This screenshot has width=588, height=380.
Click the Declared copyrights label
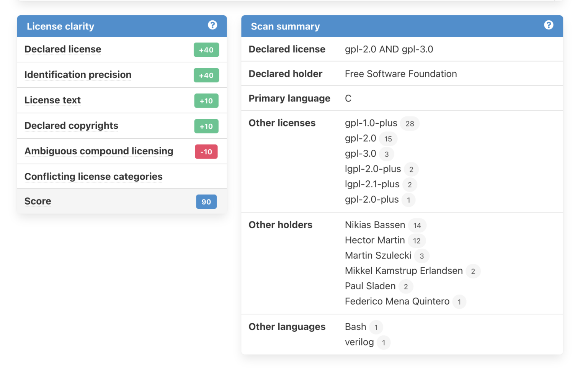71,126
